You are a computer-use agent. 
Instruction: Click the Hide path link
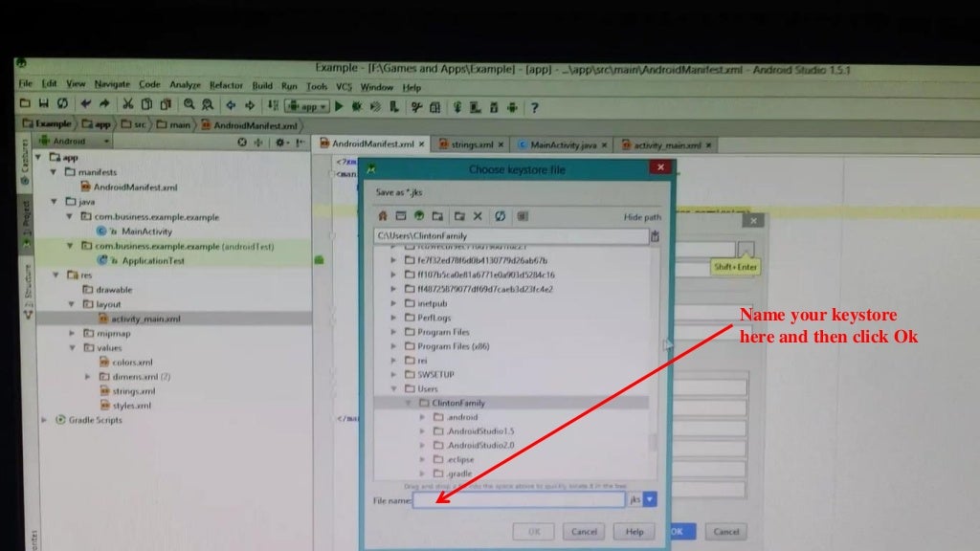[x=642, y=217]
